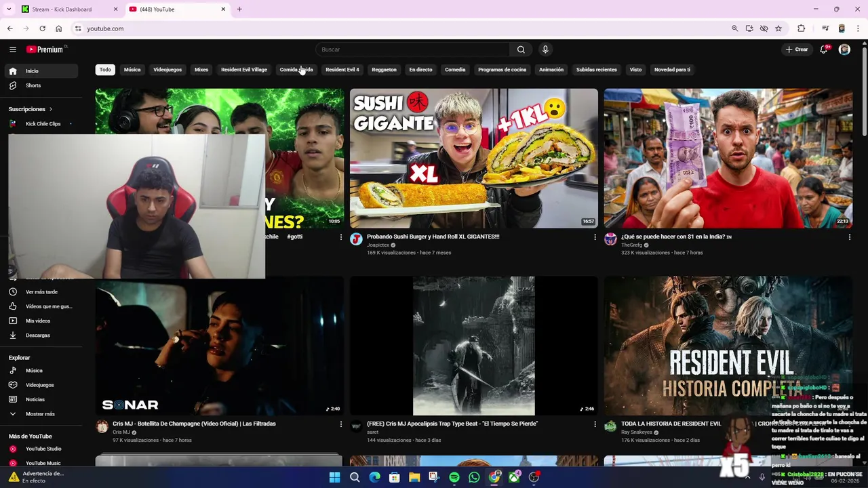Open options menu for Botellita De Champagne video
Image resolution: width=868 pixels, height=488 pixels.
(340, 424)
